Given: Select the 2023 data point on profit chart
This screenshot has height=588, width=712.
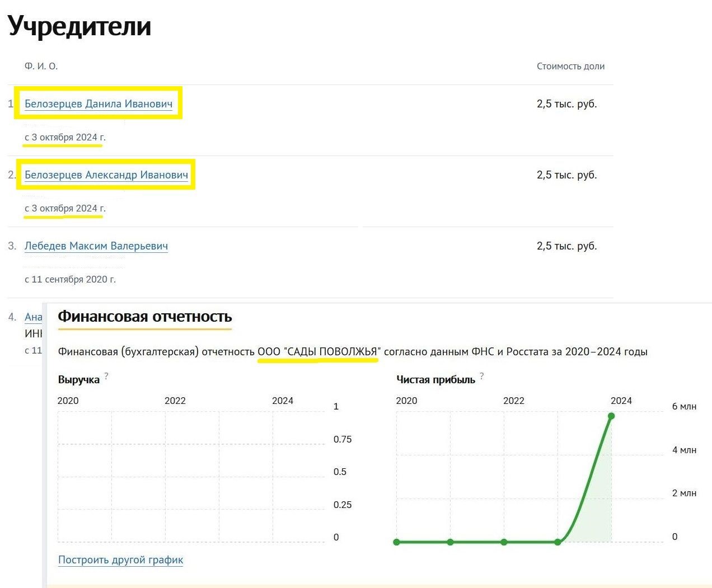Looking at the screenshot, I should coord(558,542).
